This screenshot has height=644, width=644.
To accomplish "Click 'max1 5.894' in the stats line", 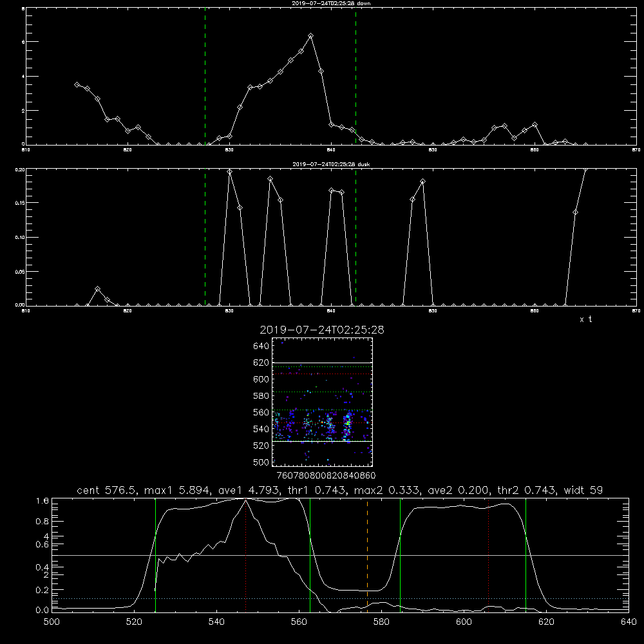I will coord(176,490).
